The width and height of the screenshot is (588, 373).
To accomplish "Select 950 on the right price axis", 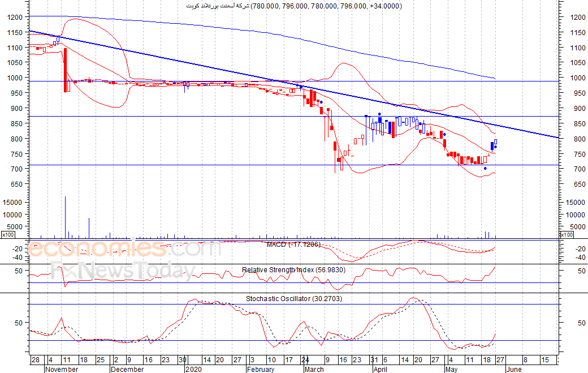I will (x=580, y=93).
